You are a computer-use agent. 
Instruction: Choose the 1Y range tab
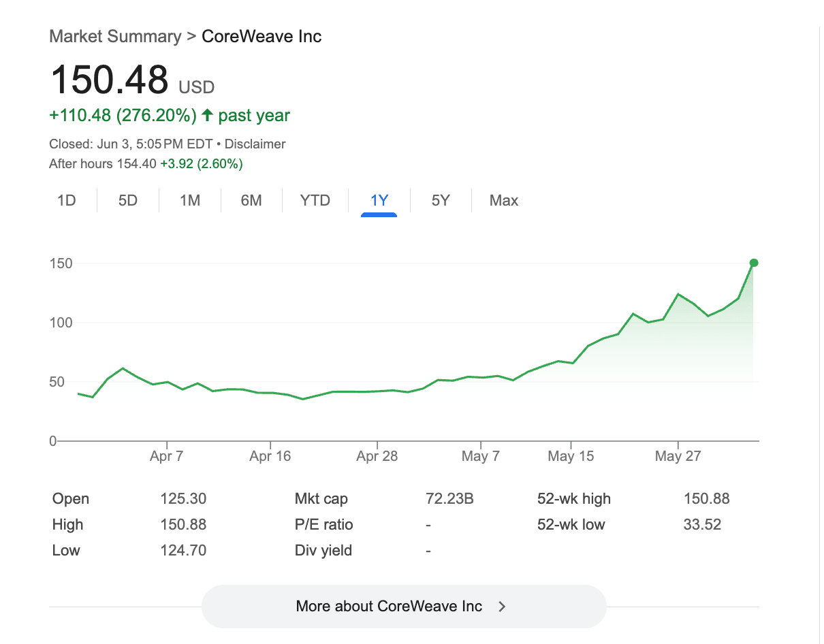click(x=379, y=201)
